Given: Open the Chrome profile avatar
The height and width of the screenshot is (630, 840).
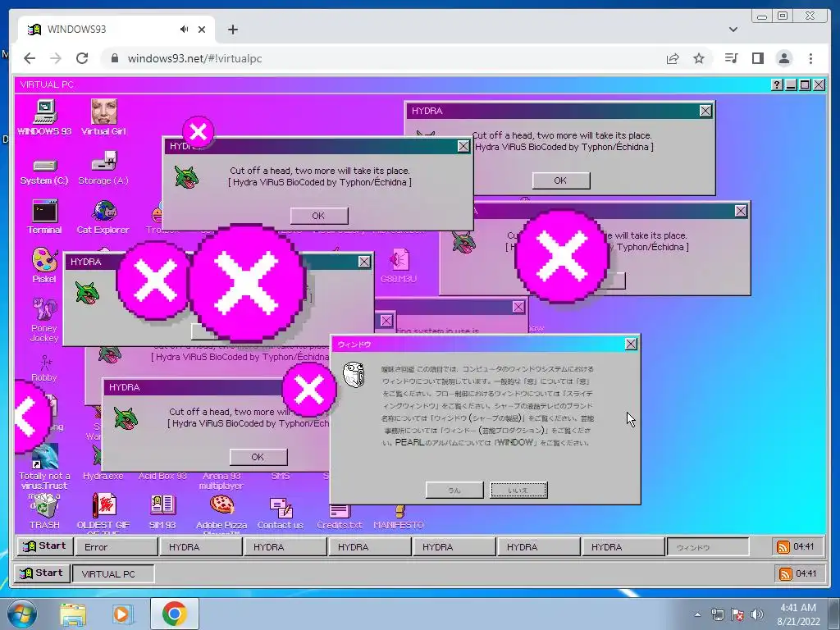Looking at the screenshot, I should pyautogui.click(x=784, y=58).
